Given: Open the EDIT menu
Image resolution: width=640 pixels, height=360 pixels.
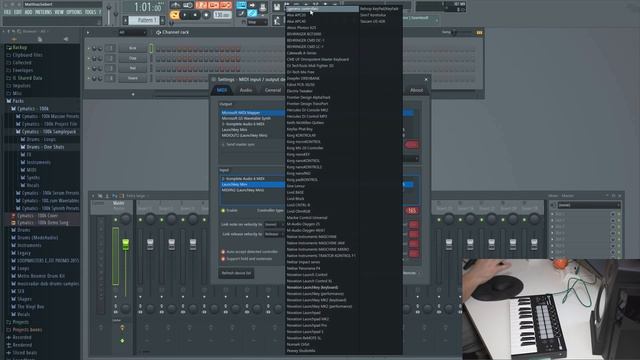Looking at the screenshot, I should pos(18,12).
